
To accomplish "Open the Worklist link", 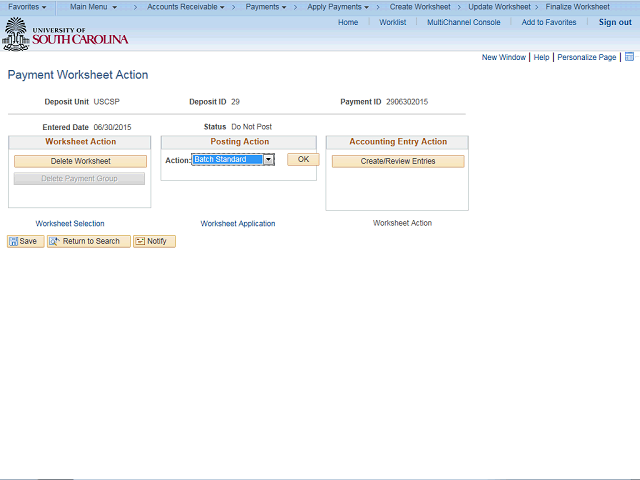I will [x=392, y=22].
